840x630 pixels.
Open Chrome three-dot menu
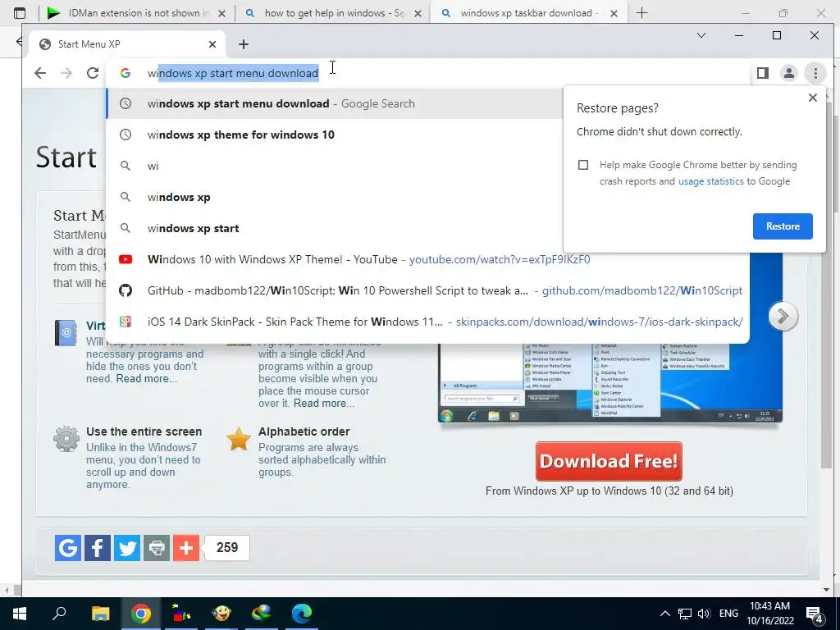(815, 73)
